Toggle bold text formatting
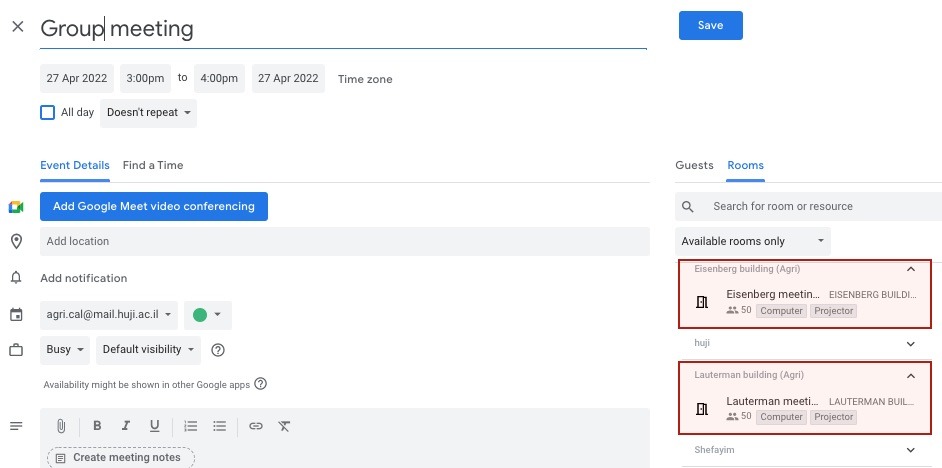Image resolution: width=942 pixels, height=468 pixels. (x=97, y=426)
